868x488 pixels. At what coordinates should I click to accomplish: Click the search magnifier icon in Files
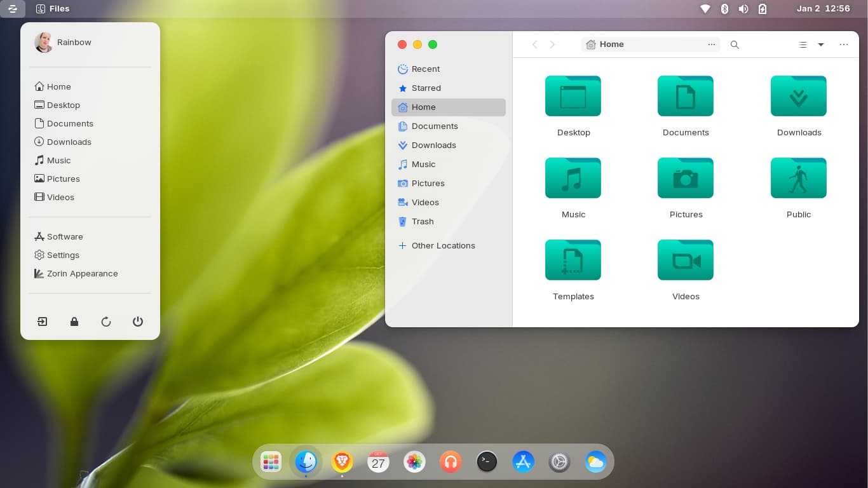(735, 44)
